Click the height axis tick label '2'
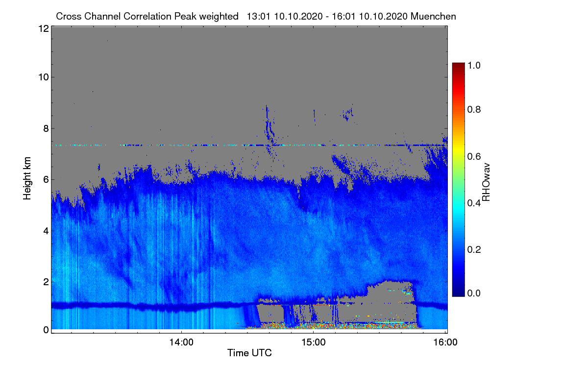The width and height of the screenshot is (588, 392). pos(46,281)
